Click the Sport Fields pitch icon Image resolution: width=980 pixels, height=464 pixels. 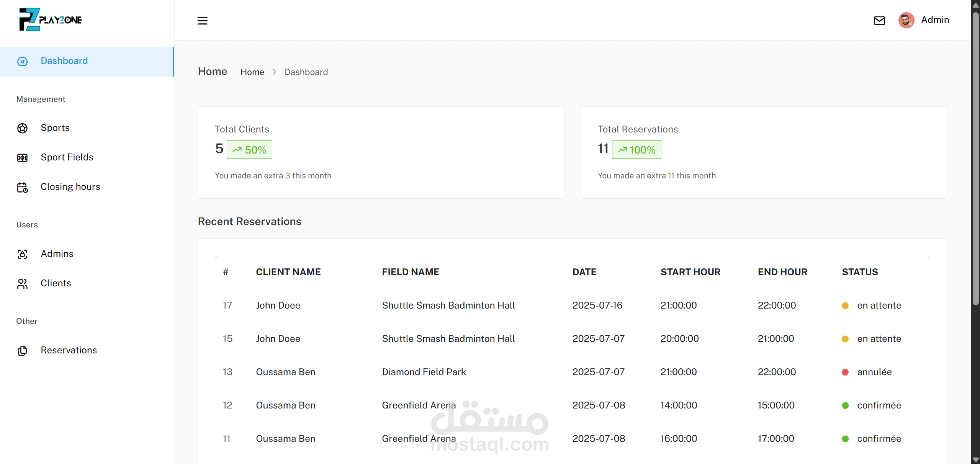pyautogui.click(x=23, y=158)
